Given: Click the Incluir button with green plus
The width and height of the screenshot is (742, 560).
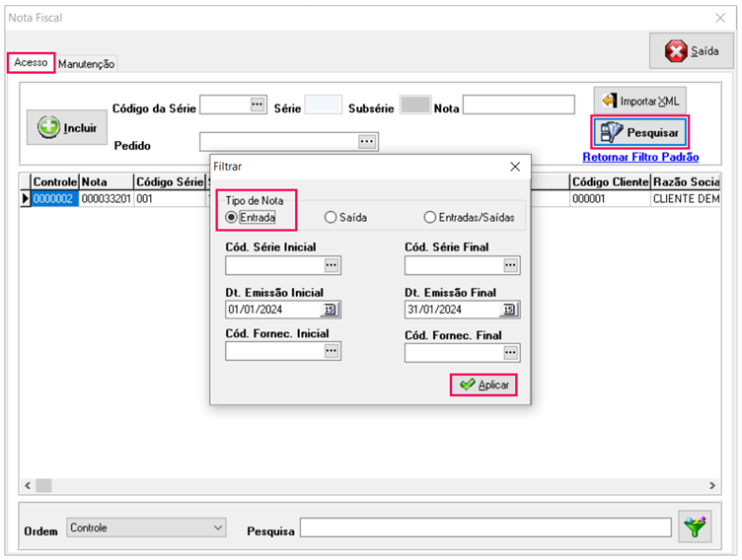Looking at the screenshot, I should (x=66, y=128).
